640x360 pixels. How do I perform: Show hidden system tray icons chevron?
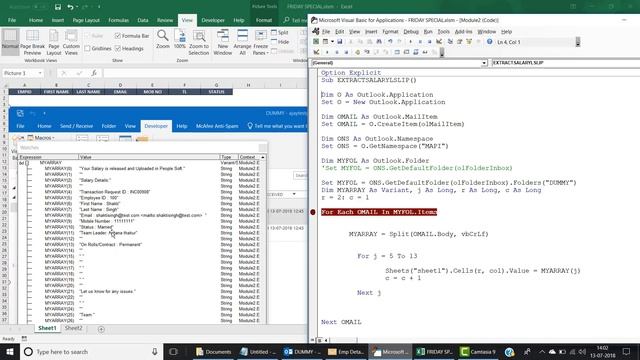[x=542, y=352]
